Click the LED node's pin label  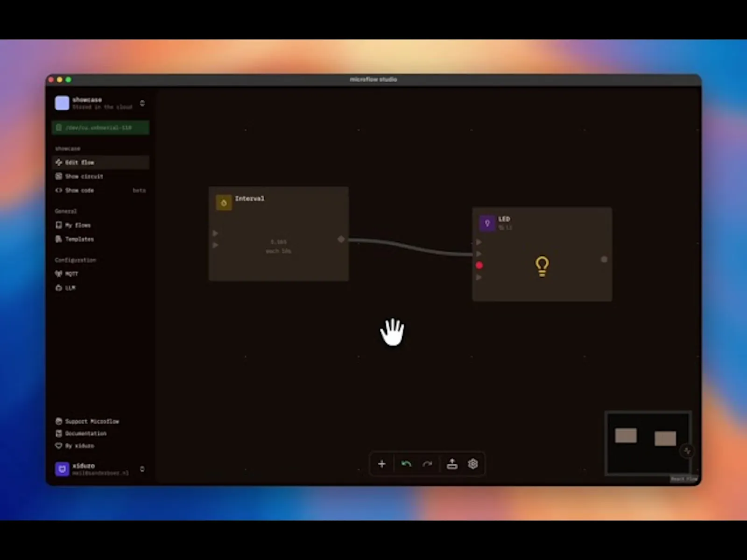point(505,228)
